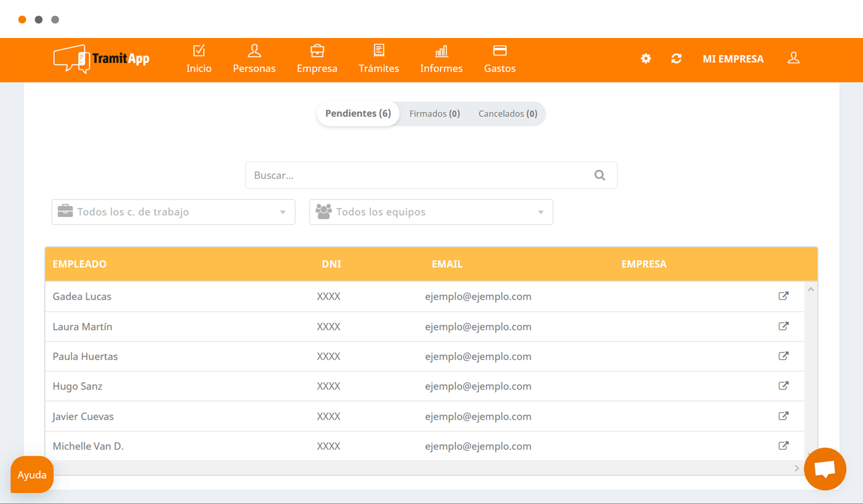Screen dimensions: 863x504
Task: Go to Trámites menu
Action: (379, 59)
